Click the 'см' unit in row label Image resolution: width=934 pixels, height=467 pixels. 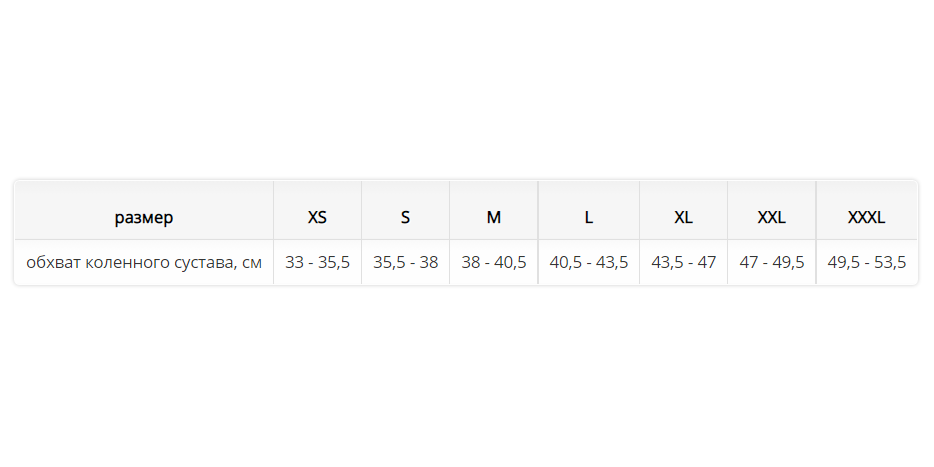[252, 263]
